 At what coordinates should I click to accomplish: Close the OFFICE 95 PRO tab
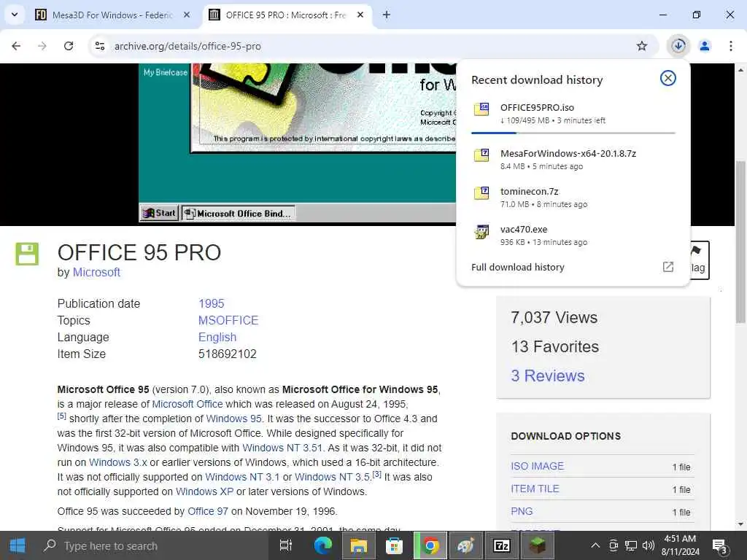click(x=360, y=15)
